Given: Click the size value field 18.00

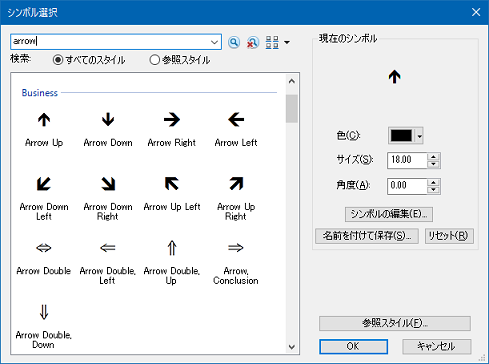Looking at the screenshot, I should pyautogui.click(x=407, y=160).
